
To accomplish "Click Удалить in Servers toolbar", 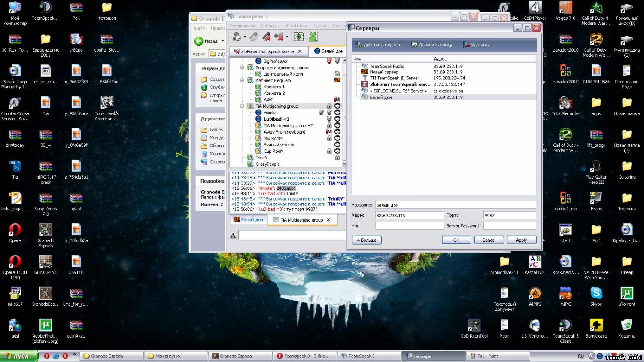I will tap(476, 45).
